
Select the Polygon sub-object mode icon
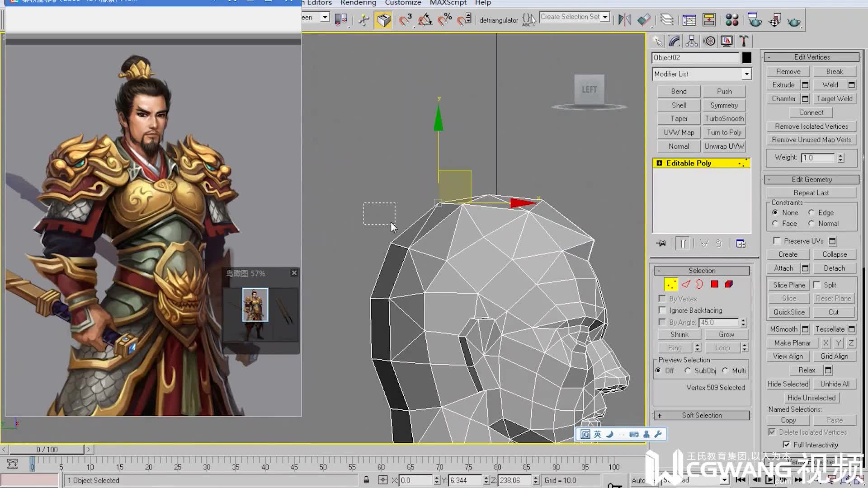[714, 284]
